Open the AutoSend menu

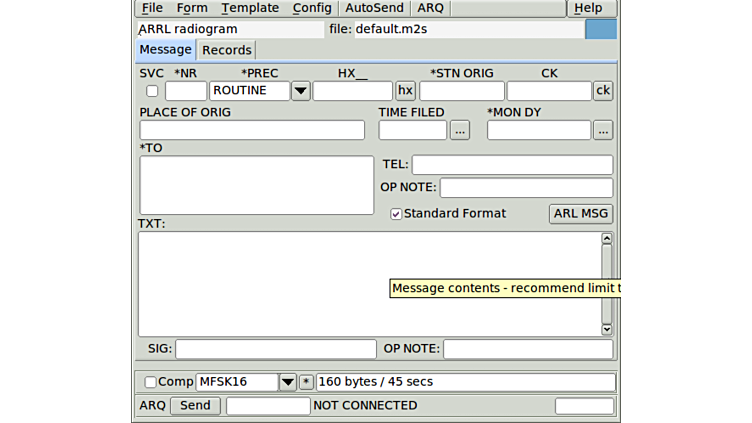coord(374,8)
